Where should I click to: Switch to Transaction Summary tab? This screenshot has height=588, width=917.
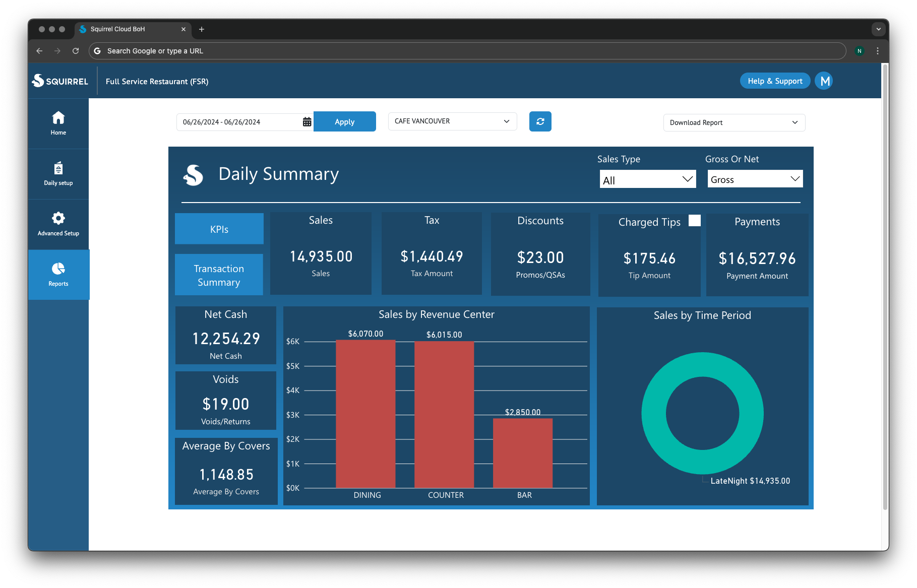pyautogui.click(x=219, y=275)
